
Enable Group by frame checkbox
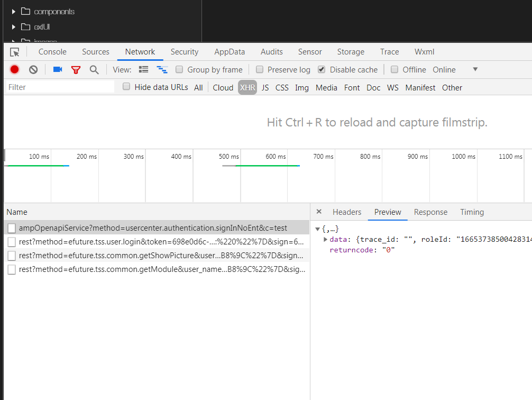click(x=179, y=69)
